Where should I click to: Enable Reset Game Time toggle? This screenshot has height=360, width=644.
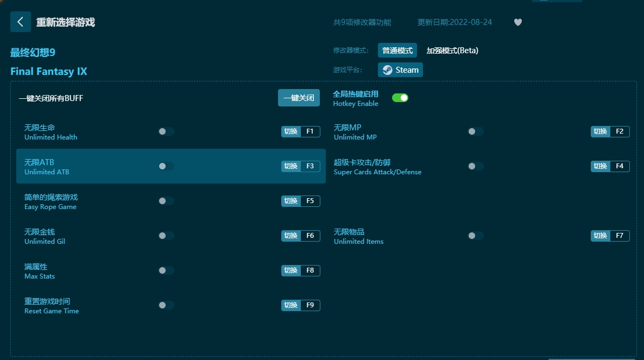(166, 305)
